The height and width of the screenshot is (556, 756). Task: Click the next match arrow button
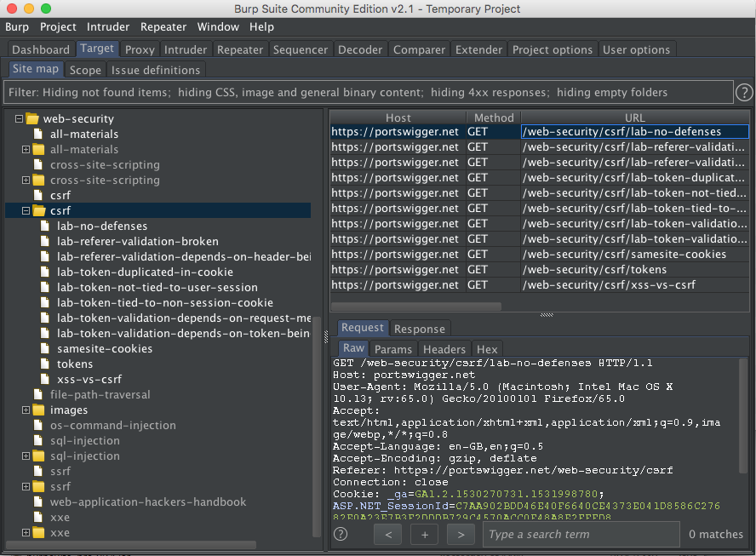point(461,534)
